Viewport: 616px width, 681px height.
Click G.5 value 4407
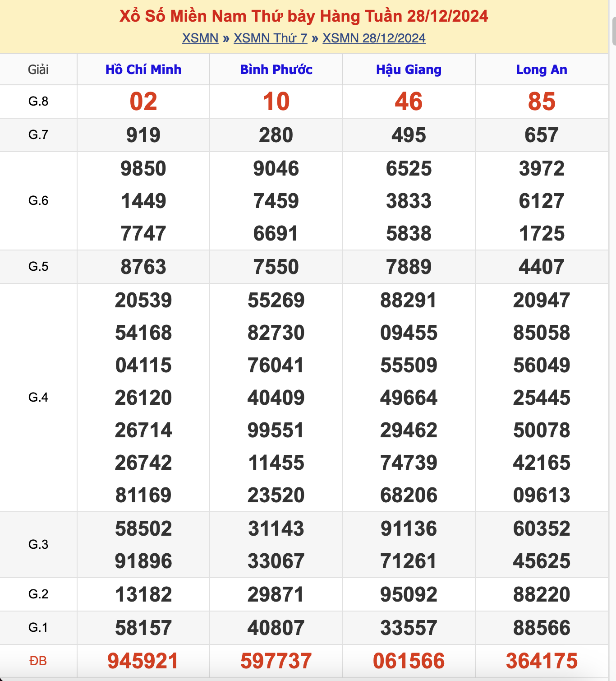(542, 267)
